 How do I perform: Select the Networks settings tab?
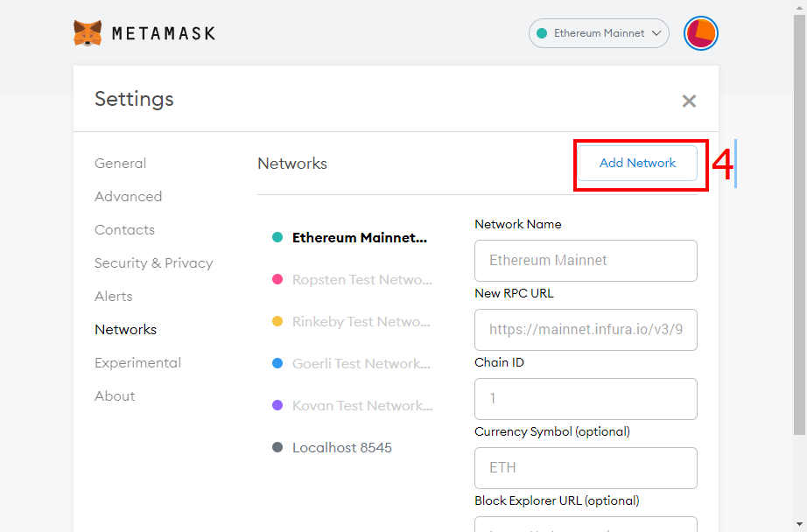[x=125, y=330]
